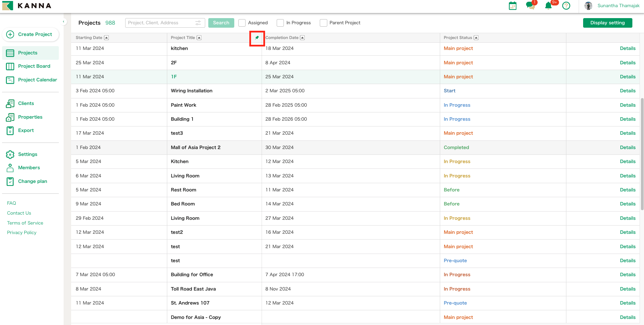Enable the Assigned filter checkbox
Screen dimensions: 644x325
tap(242, 23)
